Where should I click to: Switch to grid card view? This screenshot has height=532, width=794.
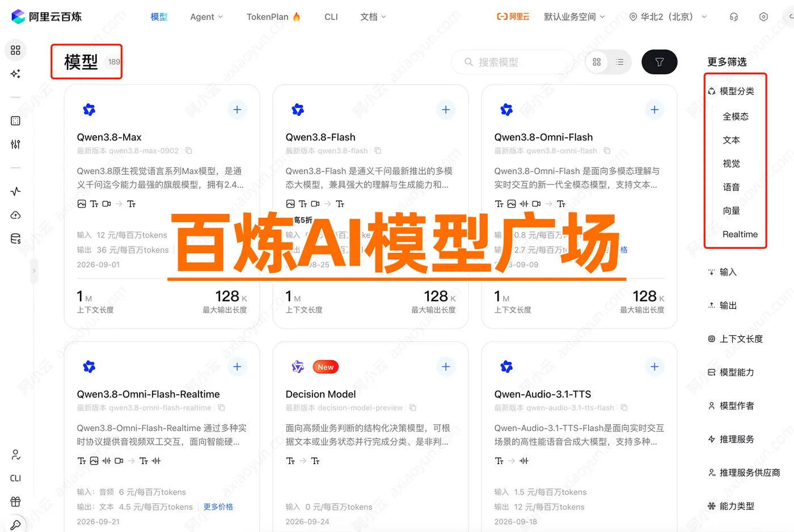[x=597, y=62]
